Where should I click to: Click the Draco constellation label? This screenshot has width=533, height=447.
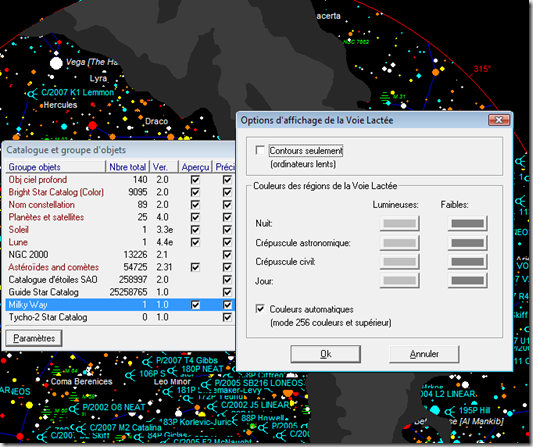pyautogui.click(x=156, y=121)
